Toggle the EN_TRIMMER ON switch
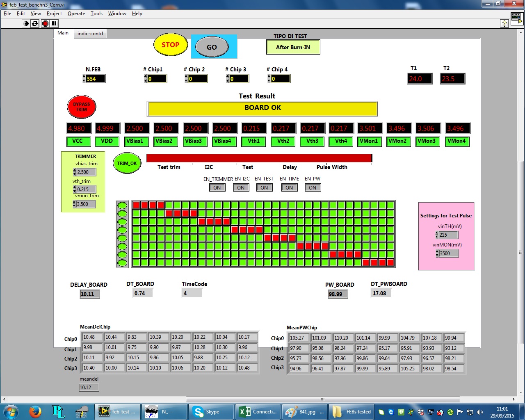 pos(217,188)
